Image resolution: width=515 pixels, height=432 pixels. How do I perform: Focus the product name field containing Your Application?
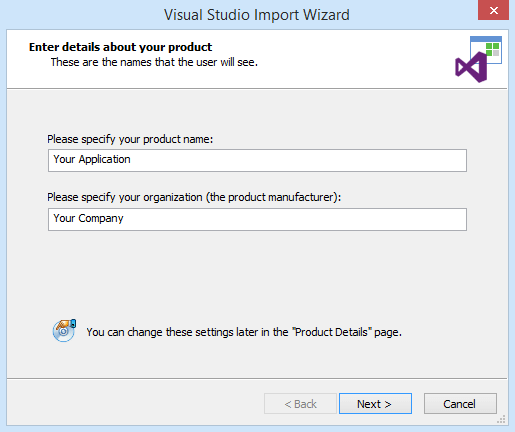click(x=257, y=160)
